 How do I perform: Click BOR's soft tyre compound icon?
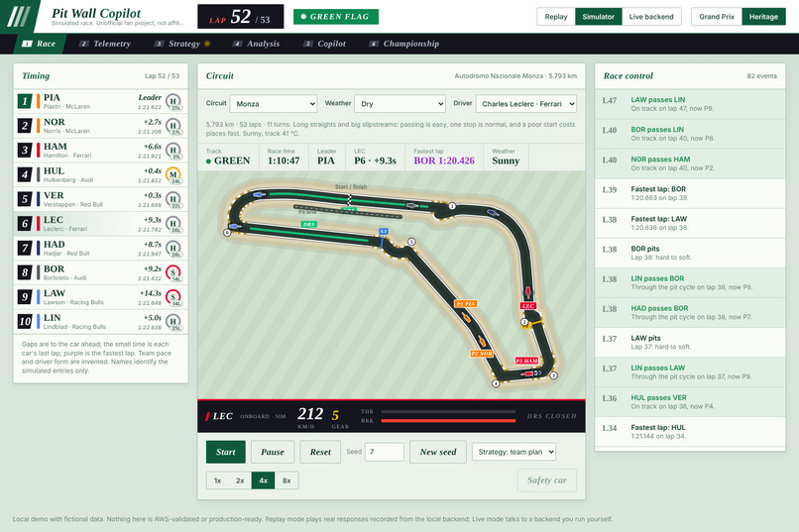pos(173,272)
